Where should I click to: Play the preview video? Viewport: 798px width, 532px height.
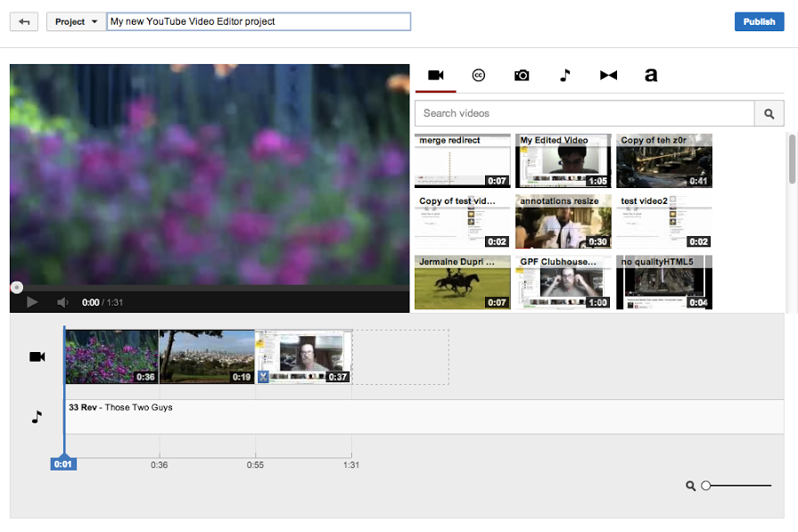pos(32,301)
